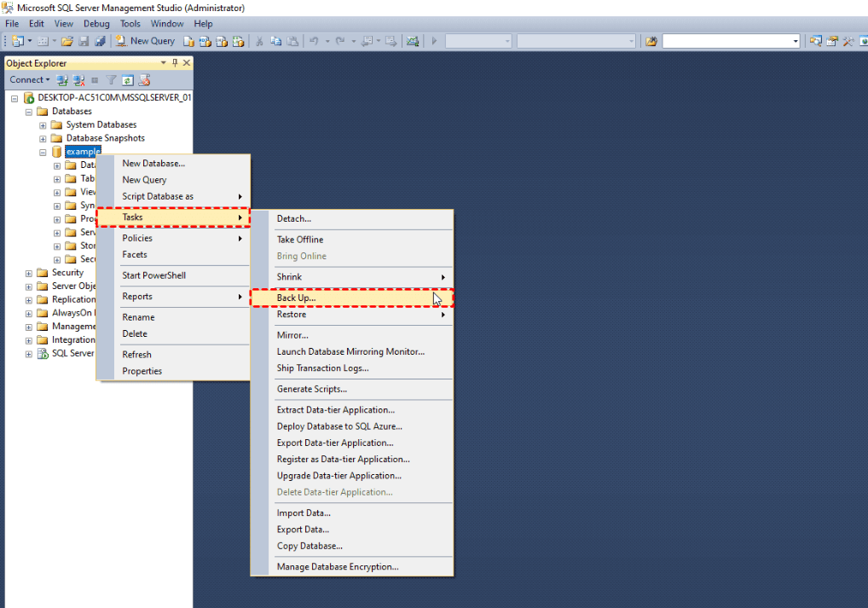
Task: Click the Save All icon
Action: (101, 41)
